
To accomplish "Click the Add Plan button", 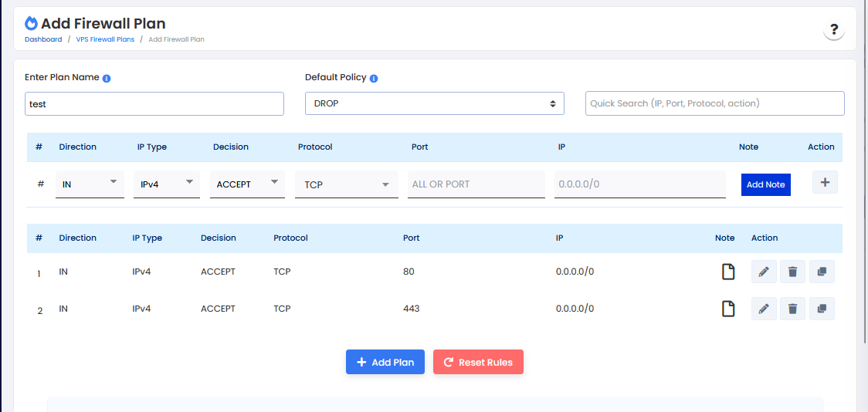I will [x=385, y=363].
